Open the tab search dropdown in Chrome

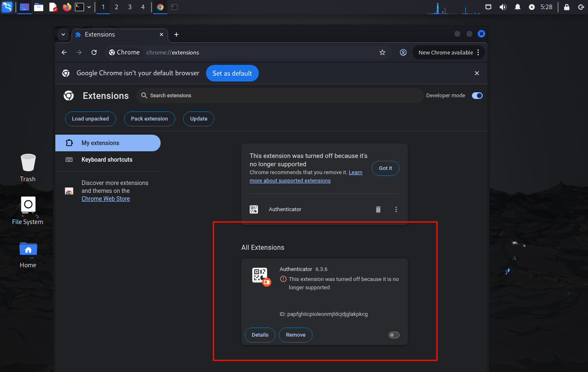tap(63, 34)
